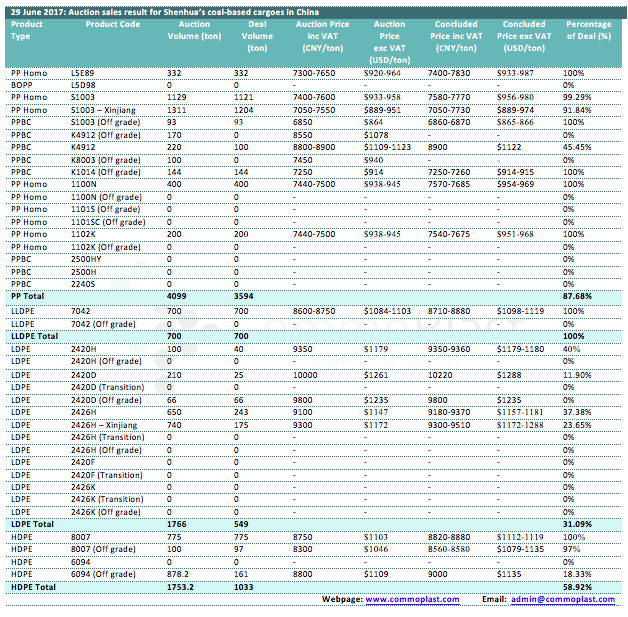Image resolution: width=628 pixels, height=617 pixels.
Task: Click the Percentage of Deal (%) header
Action: [588, 29]
